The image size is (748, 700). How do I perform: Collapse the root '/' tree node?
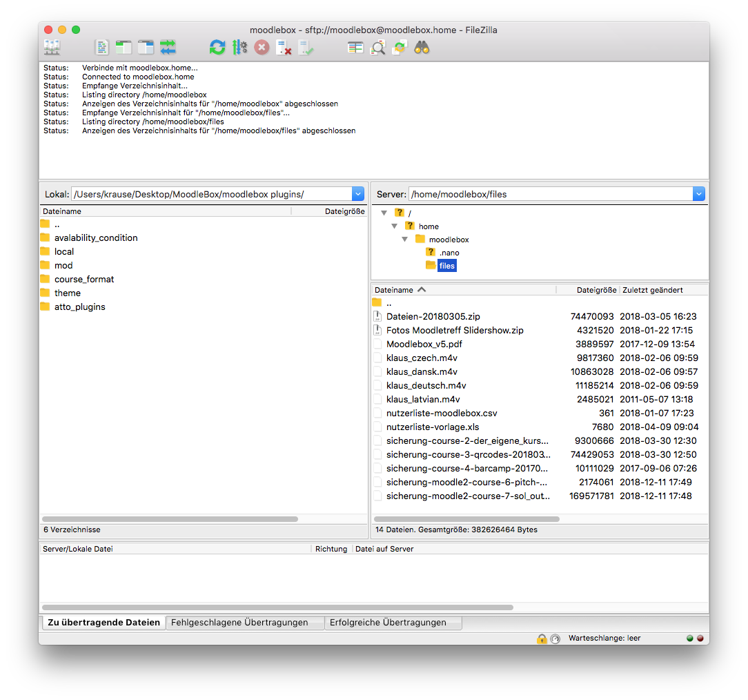[x=384, y=213]
